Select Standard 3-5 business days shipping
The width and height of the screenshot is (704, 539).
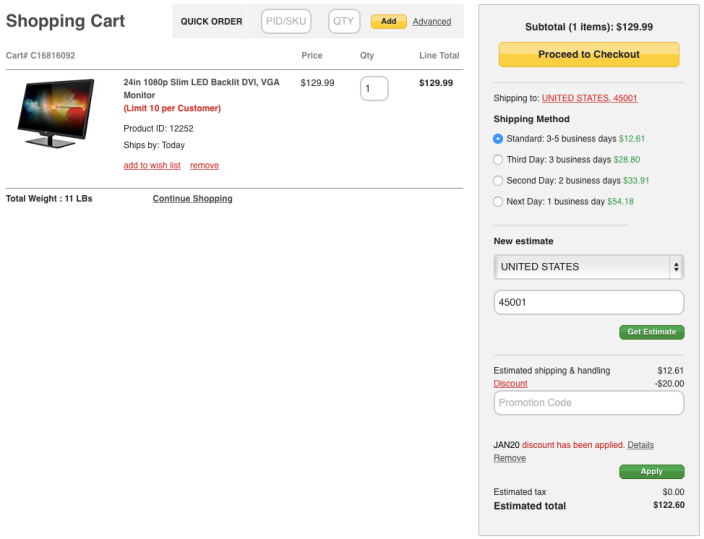coord(499,139)
